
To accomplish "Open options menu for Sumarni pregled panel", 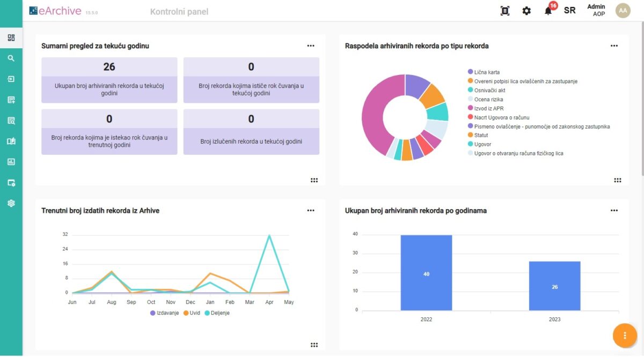I will pos(311,46).
